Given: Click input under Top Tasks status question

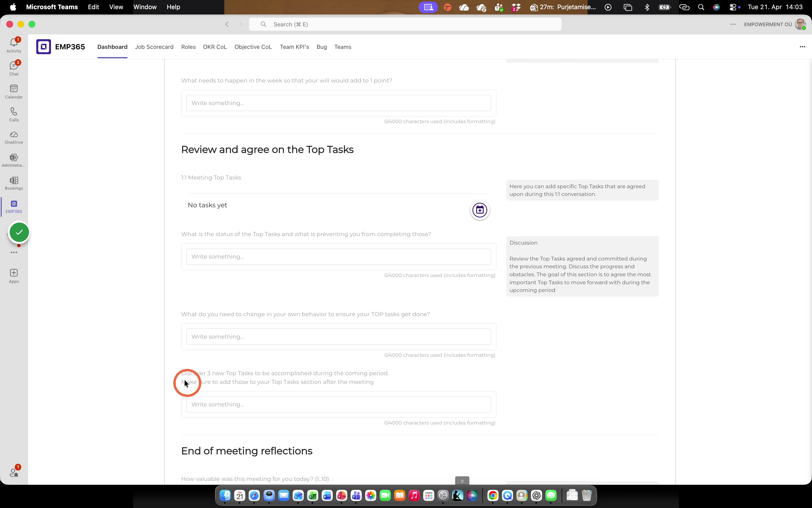Looking at the screenshot, I should 339,257.
